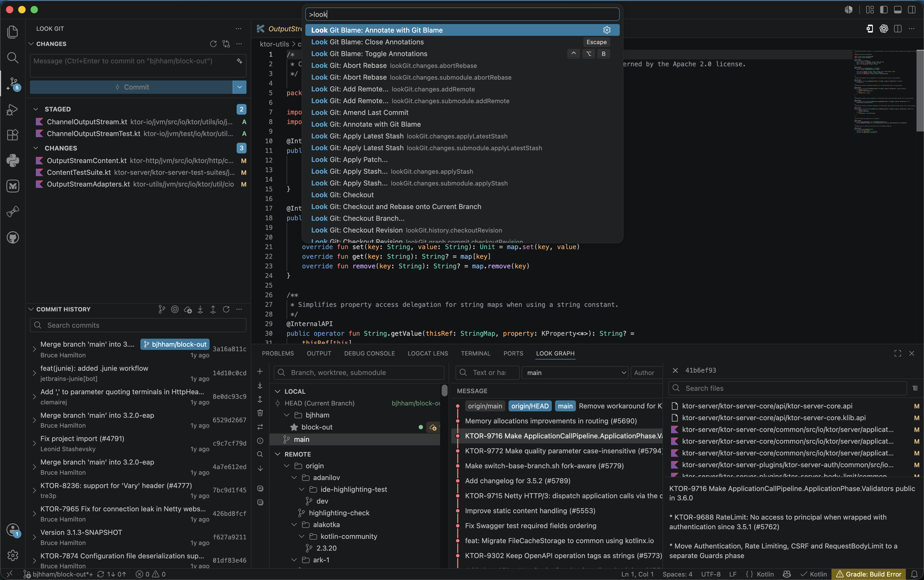Refresh the Commit History list
Image resolution: width=924 pixels, height=580 pixels.
point(226,309)
